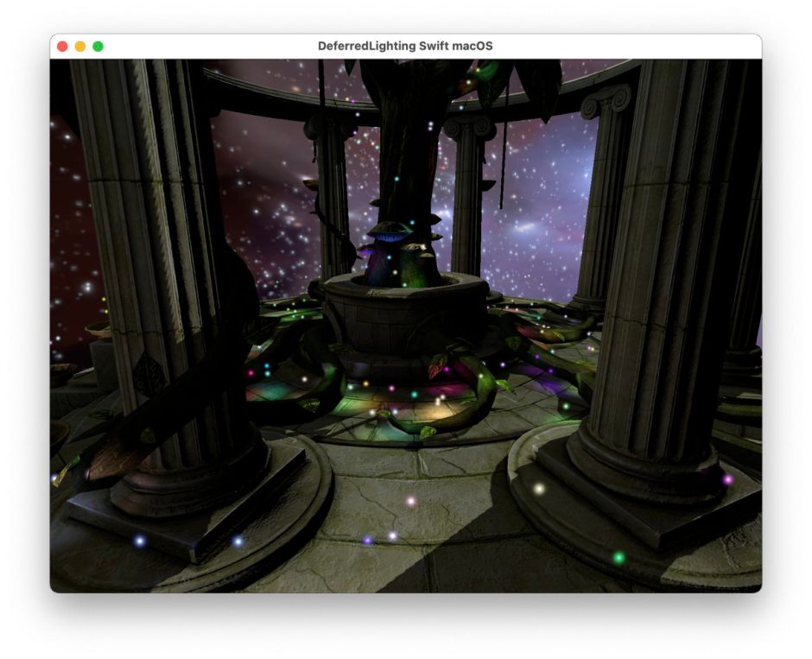The width and height of the screenshot is (812, 659).
Task: Click the DeferredLighting Swift macOS window title
Action: [405, 46]
